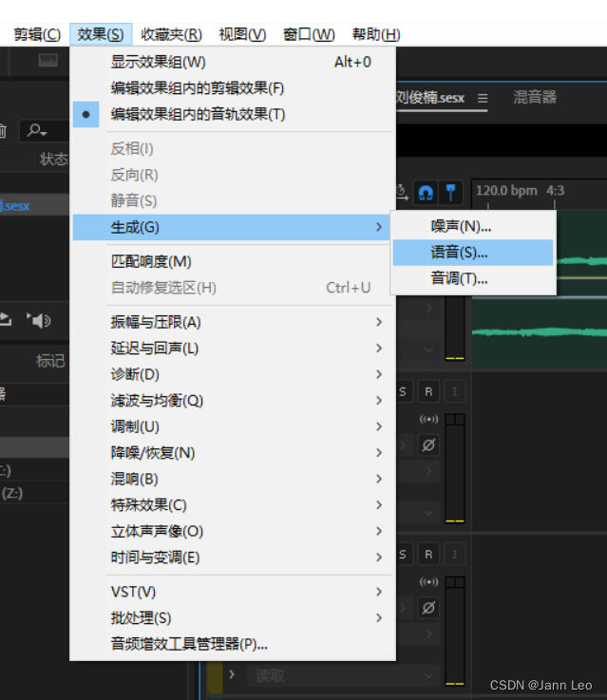Image resolution: width=607 pixels, height=700 pixels.
Task: Expand the 调制(U) submenu
Action: (233, 426)
